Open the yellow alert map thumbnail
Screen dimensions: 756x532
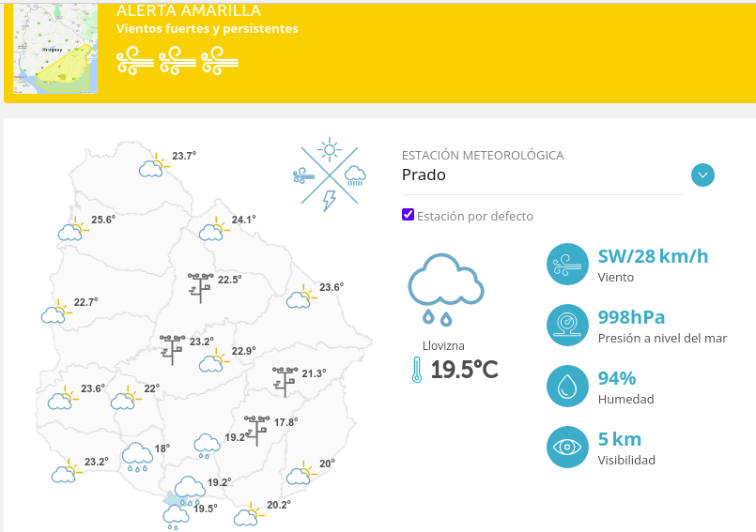coord(55,48)
